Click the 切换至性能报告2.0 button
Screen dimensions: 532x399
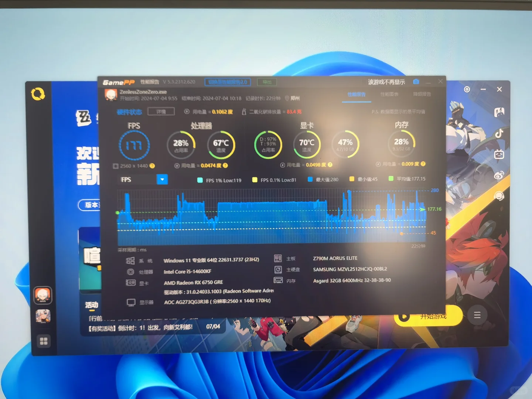coord(228,82)
